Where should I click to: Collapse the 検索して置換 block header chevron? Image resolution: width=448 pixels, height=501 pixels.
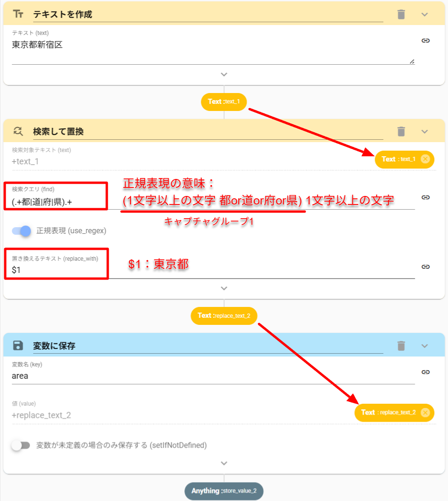(424, 131)
